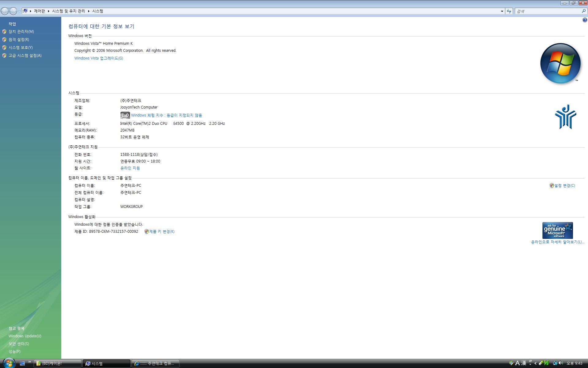588x368 pixels.
Task: Click the Back navigation button
Action: pos(5,11)
